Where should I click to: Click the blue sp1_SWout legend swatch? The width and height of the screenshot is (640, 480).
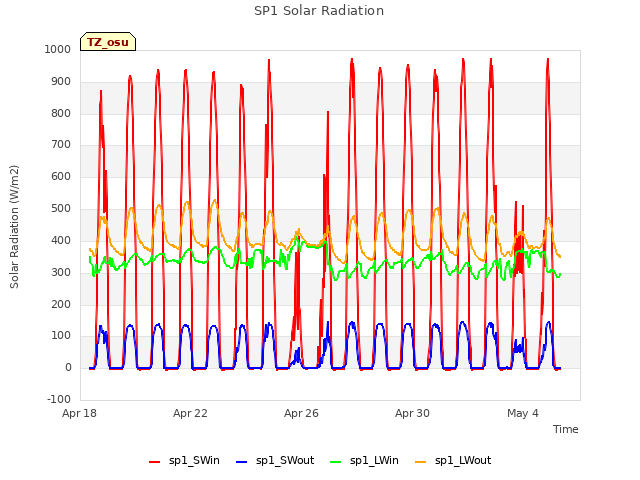(242, 462)
